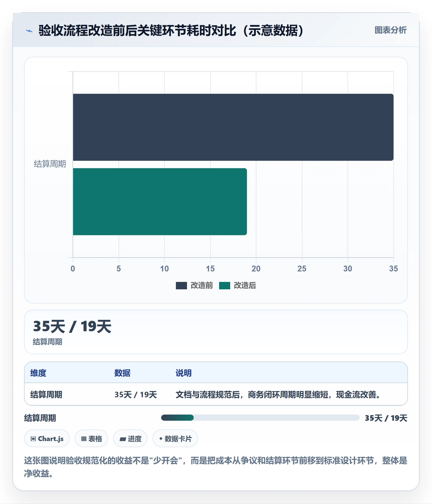Select the Chart.js tag chip
Screen dimensions: 432x504
(x=47, y=439)
